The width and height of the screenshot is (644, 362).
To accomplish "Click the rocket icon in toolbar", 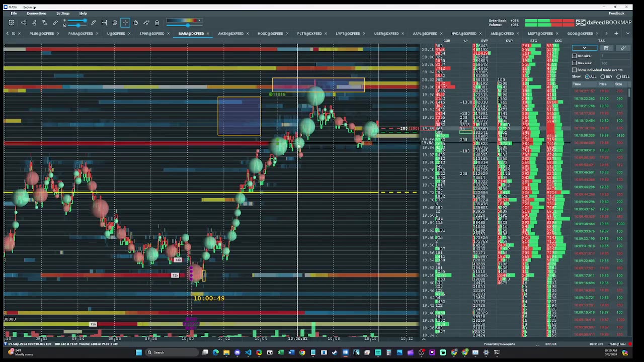I will coord(34,23).
